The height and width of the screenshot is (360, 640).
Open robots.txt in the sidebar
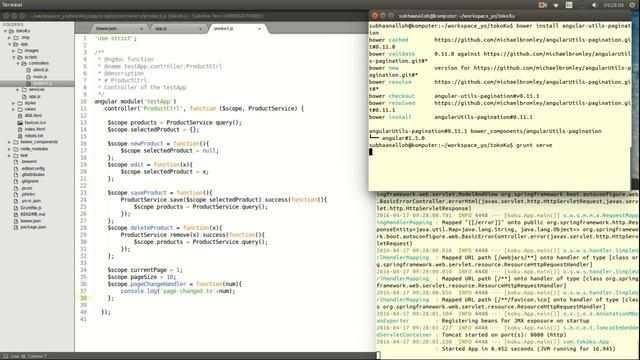34,136
